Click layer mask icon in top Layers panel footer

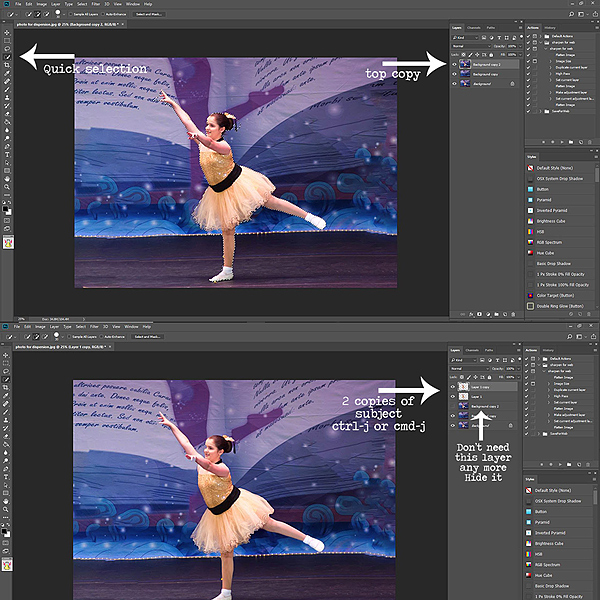click(x=479, y=314)
